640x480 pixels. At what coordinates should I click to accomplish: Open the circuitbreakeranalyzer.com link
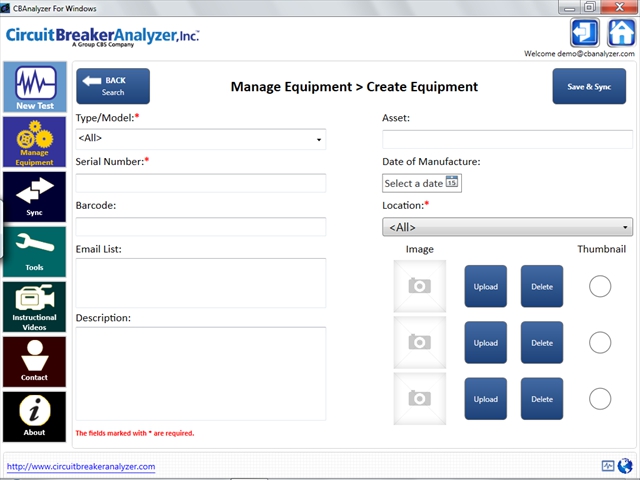pos(81,467)
